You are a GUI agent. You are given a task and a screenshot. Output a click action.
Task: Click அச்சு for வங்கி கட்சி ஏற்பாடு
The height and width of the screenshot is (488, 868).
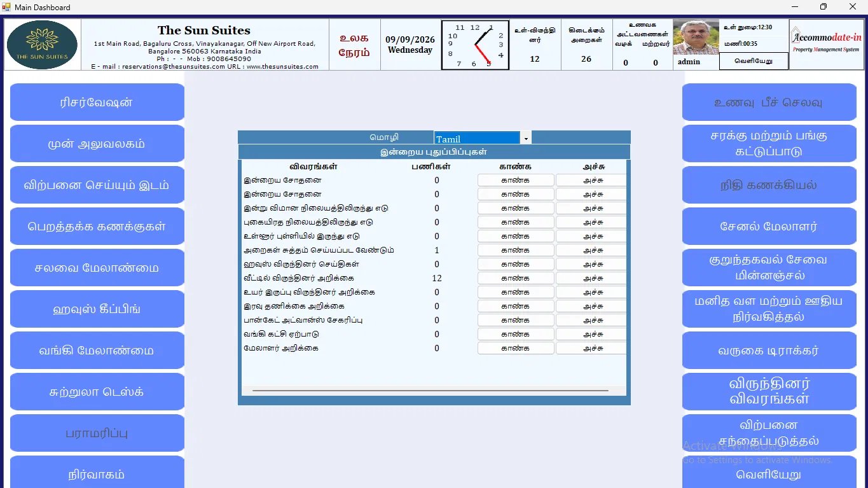pos(591,334)
